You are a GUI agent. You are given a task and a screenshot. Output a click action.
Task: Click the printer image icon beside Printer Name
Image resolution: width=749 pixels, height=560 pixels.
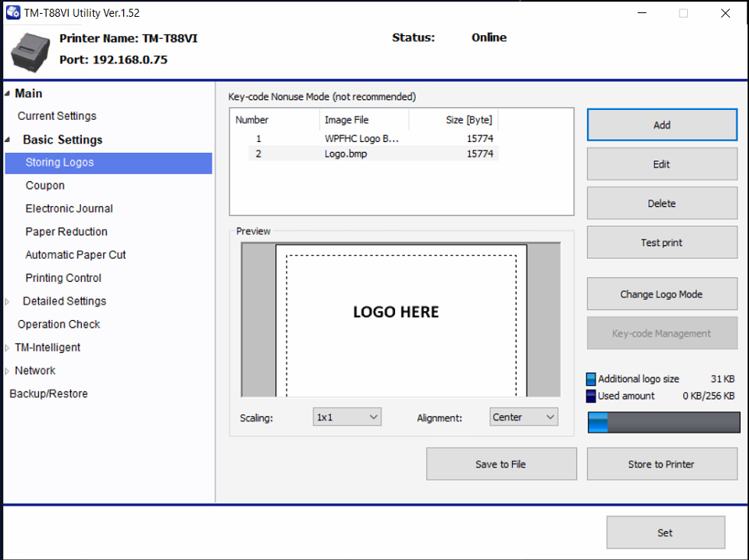pos(31,53)
